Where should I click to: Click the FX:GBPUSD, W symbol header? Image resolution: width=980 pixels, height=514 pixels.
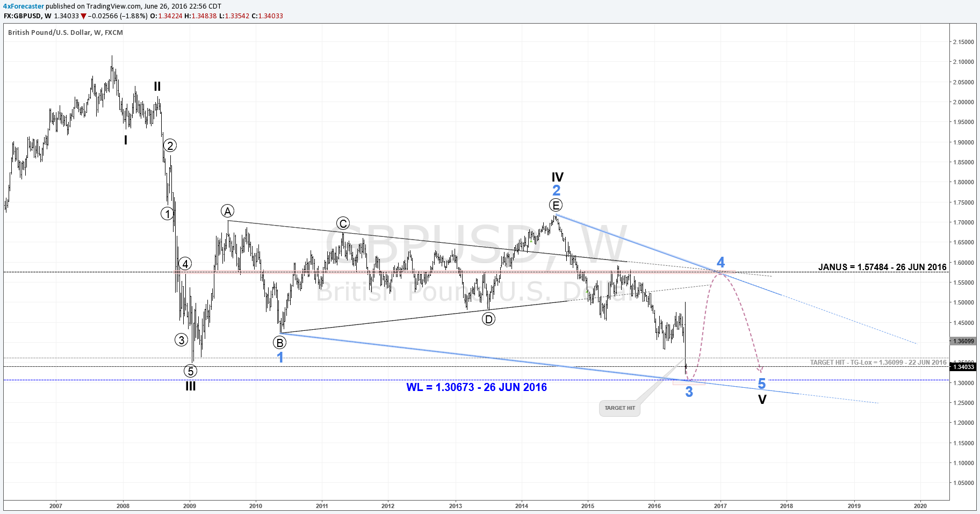[27, 16]
